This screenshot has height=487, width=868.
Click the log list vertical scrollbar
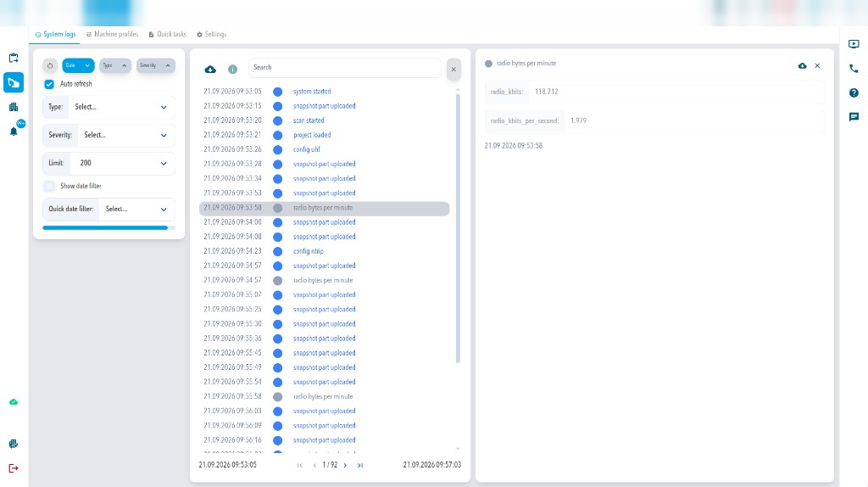(x=458, y=228)
